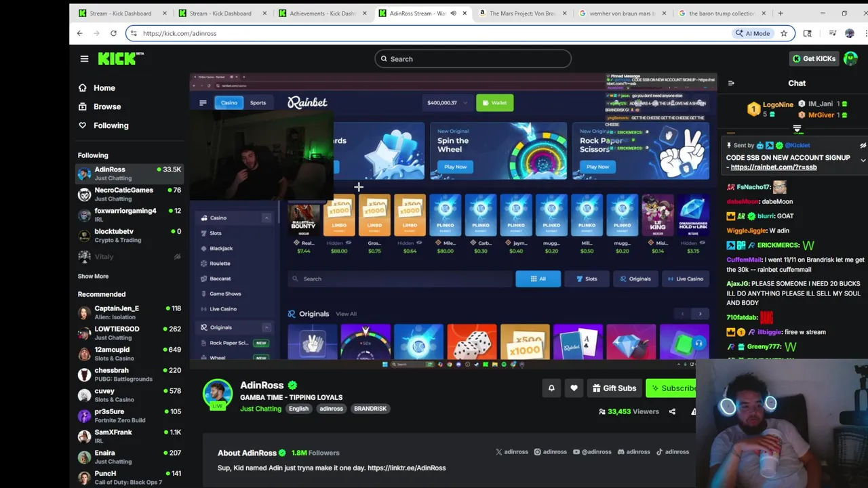The image size is (868, 488).
Task: Open @adinross YouTube link
Action: (592, 452)
